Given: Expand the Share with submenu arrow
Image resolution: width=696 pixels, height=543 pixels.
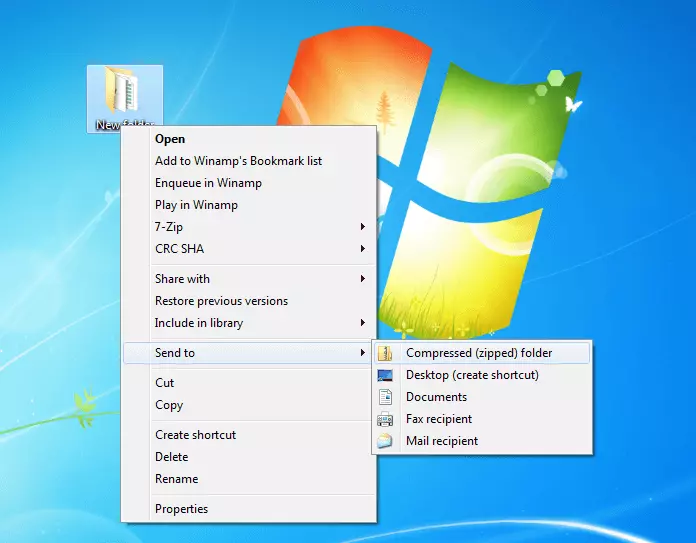Looking at the screenshot, I should 363,279.
